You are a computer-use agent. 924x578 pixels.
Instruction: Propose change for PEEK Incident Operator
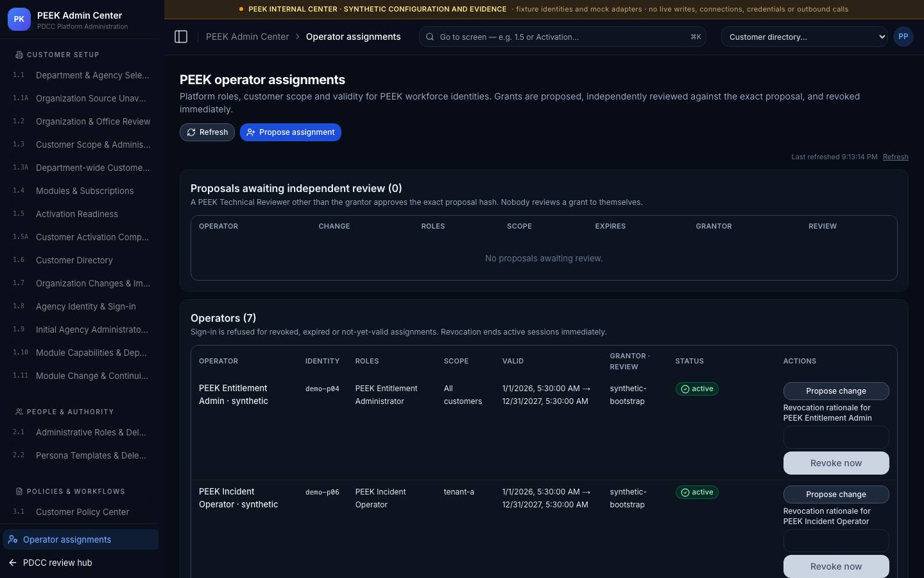pyautogui.click(x=836, y=495)
